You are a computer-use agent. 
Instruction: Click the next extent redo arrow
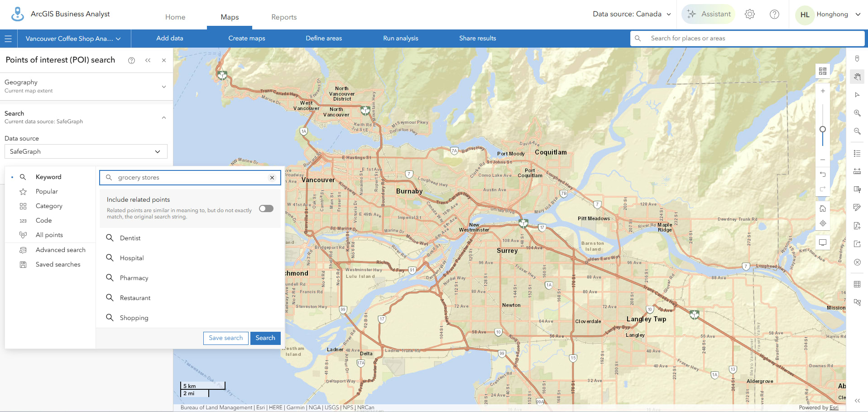(x=823, y=189)
